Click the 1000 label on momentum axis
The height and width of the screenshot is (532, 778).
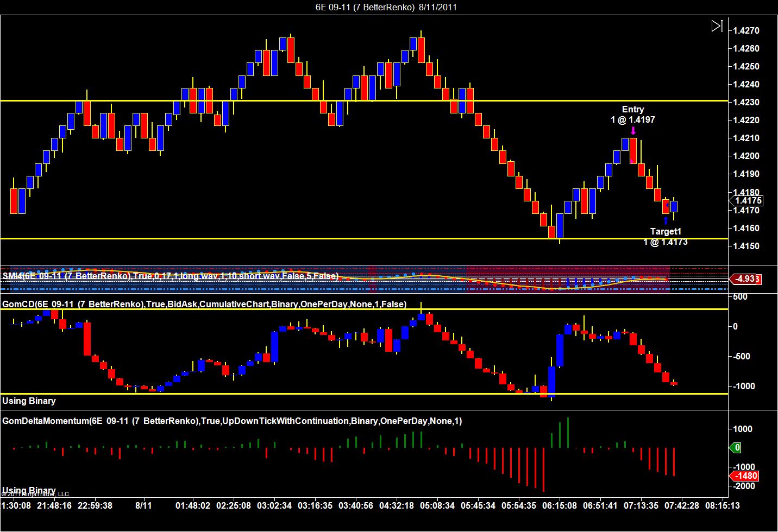pyautogui.click(x=743, y=429)
